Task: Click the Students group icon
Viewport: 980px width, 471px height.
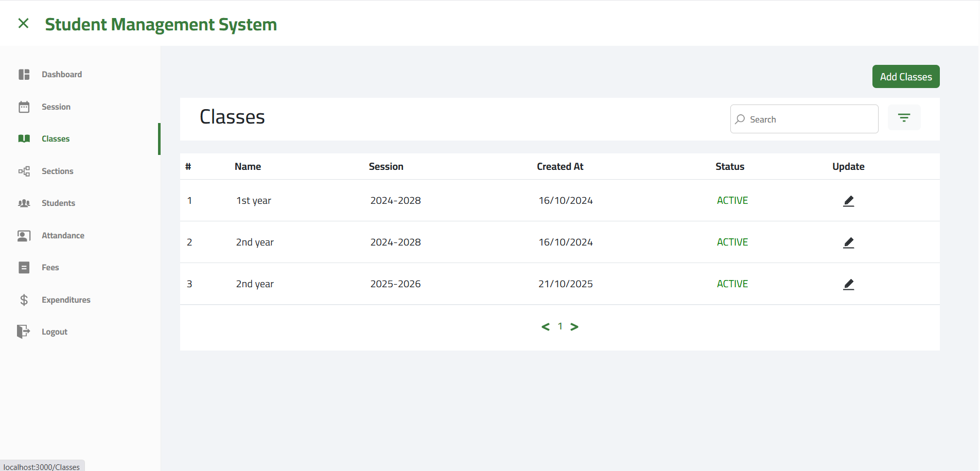Action: click(x=24, y=203)
